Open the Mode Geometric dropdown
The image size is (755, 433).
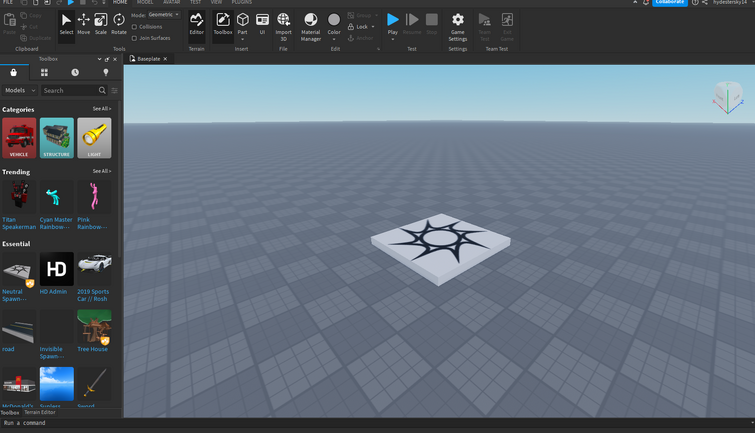click(x=164, y=15)
